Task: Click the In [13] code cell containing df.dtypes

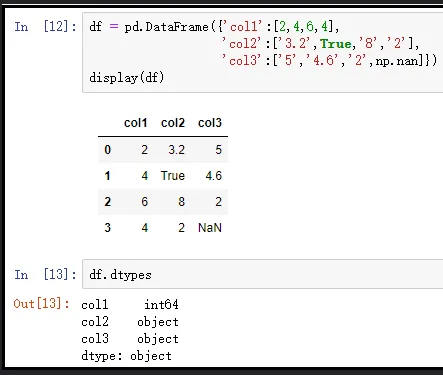Action: point(263,274)
